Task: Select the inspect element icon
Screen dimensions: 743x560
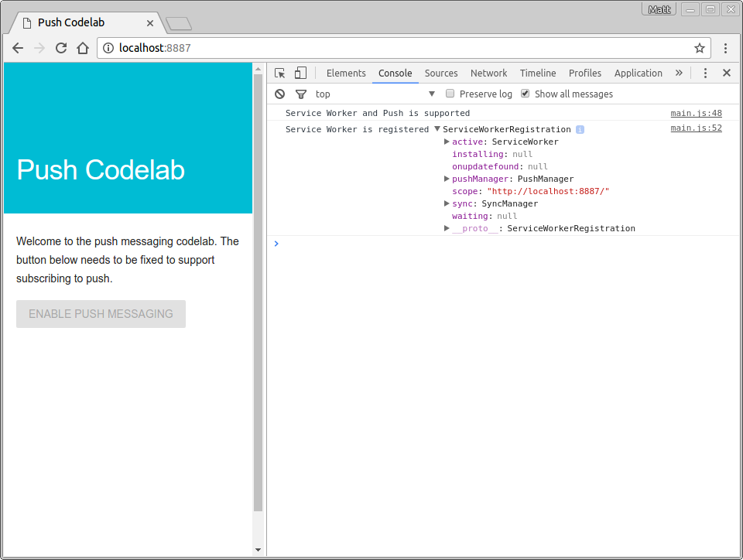Action: [x=279, y=72]
